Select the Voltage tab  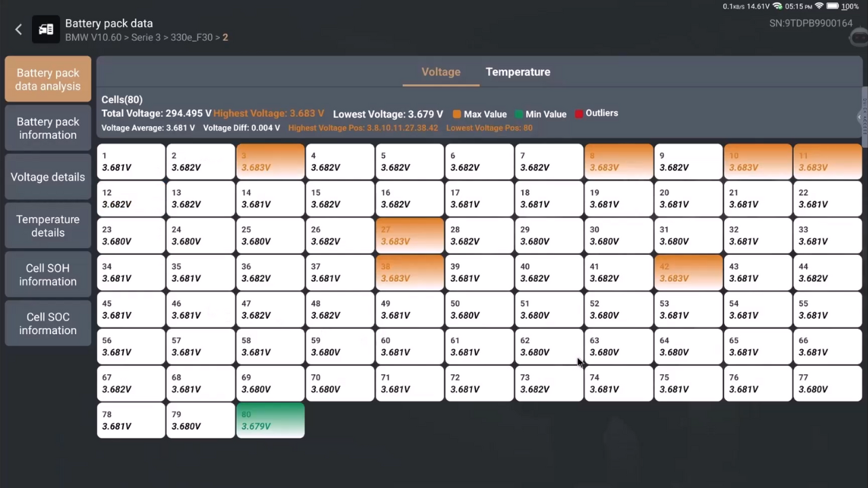click(x=441, y=72)
